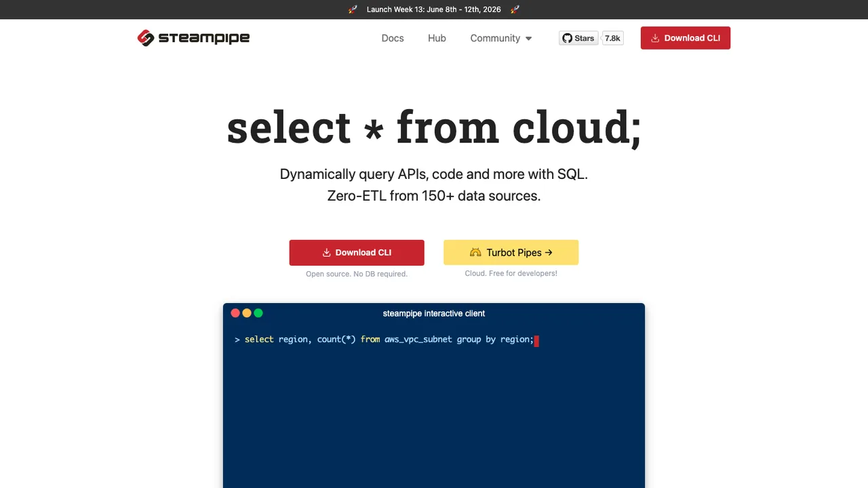Click 'Zero-ETL from 150+ data sources.' text
Screen dimensions: 868x488
[x=434, y=196]
